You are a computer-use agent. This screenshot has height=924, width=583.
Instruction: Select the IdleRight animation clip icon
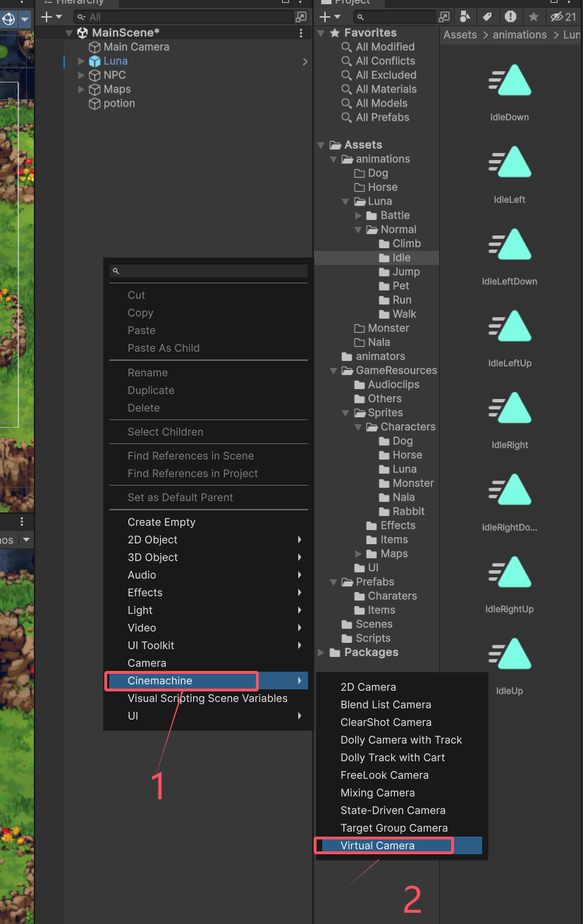(509, 407)
